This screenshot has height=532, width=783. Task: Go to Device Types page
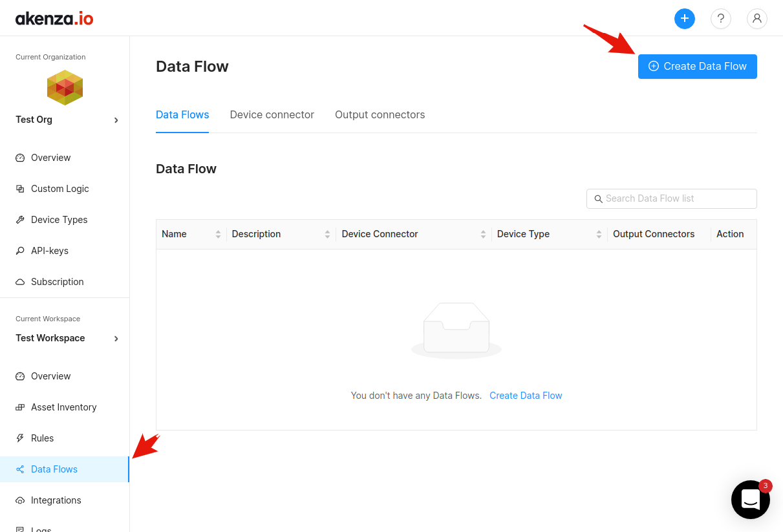59,220
